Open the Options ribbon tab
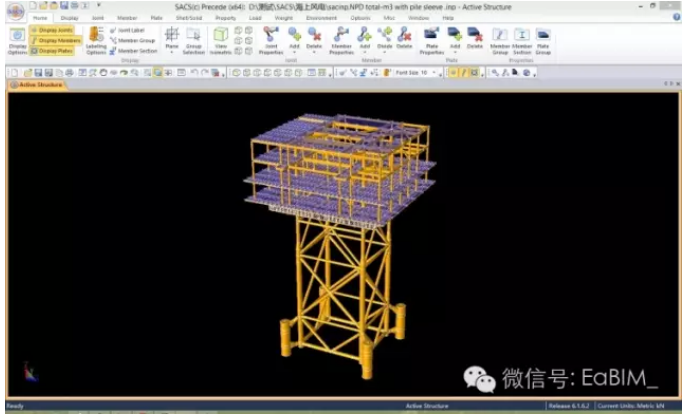Screen dimensions: 690x418 click(x=360, y=18)
